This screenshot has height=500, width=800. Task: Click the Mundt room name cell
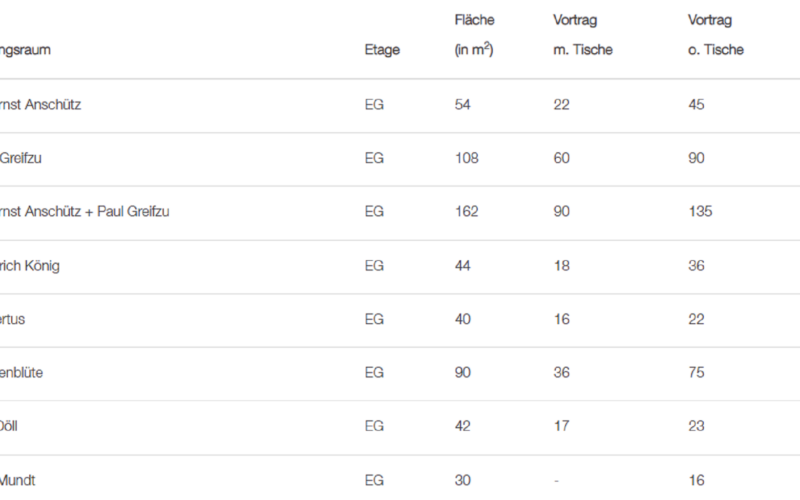[x=18, y=481]
